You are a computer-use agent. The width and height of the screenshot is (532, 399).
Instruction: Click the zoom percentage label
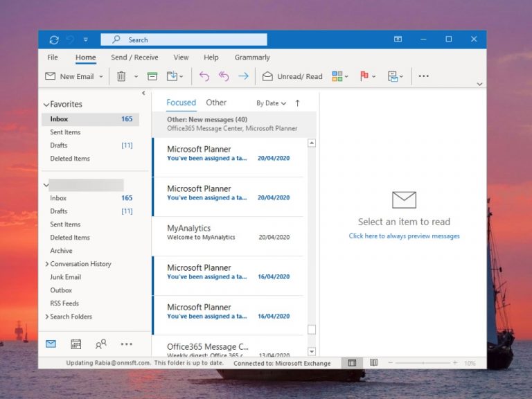(470, 364)
